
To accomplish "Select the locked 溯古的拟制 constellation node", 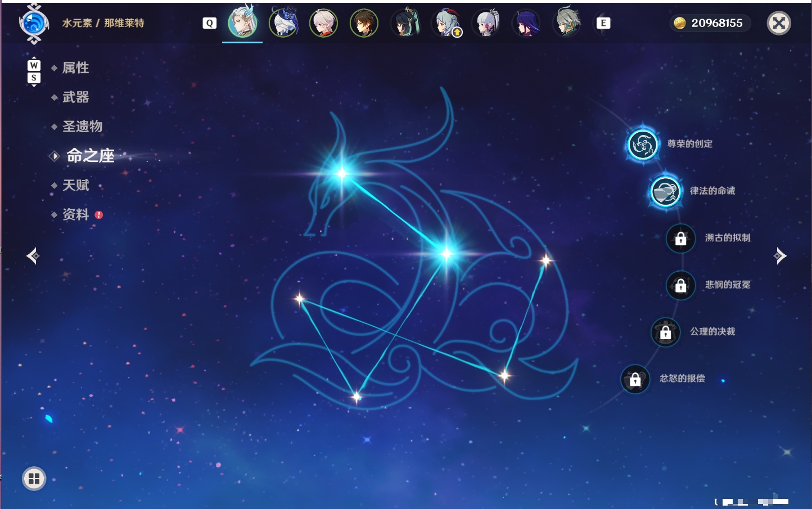I will point(680,238).
